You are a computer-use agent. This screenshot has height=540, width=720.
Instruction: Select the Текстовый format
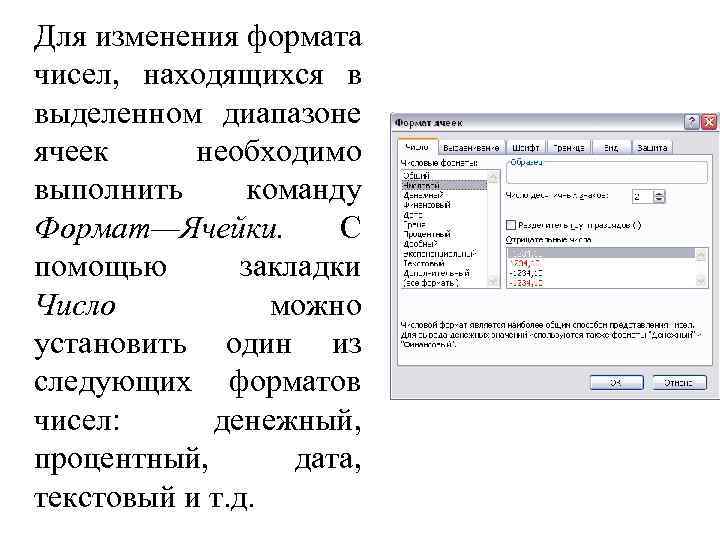(444, 264)
